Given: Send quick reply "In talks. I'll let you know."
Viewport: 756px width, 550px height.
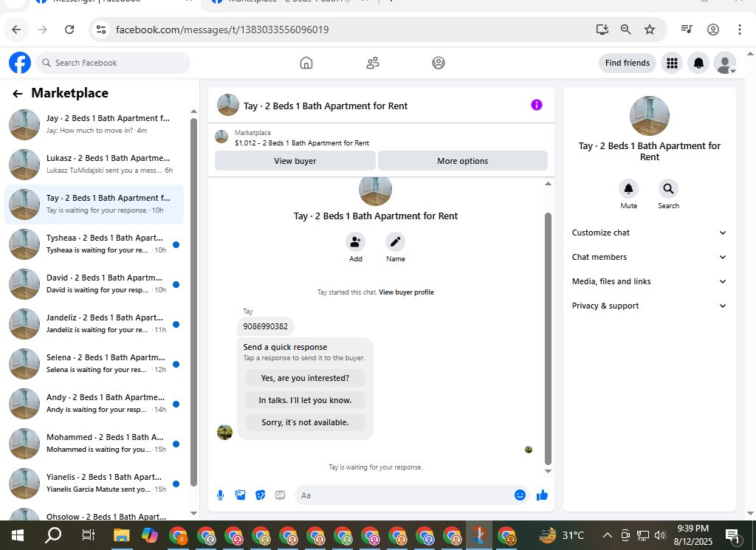Looking at the screenshot, I should [x=305, y=400].
